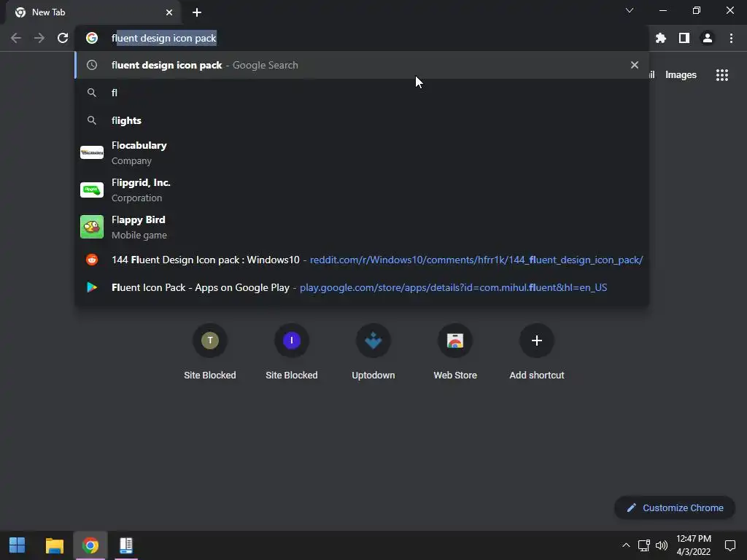The width and height of the screenshot is (747, 560).
Task: Open the network status tray icon
Action: click(644, 545)
